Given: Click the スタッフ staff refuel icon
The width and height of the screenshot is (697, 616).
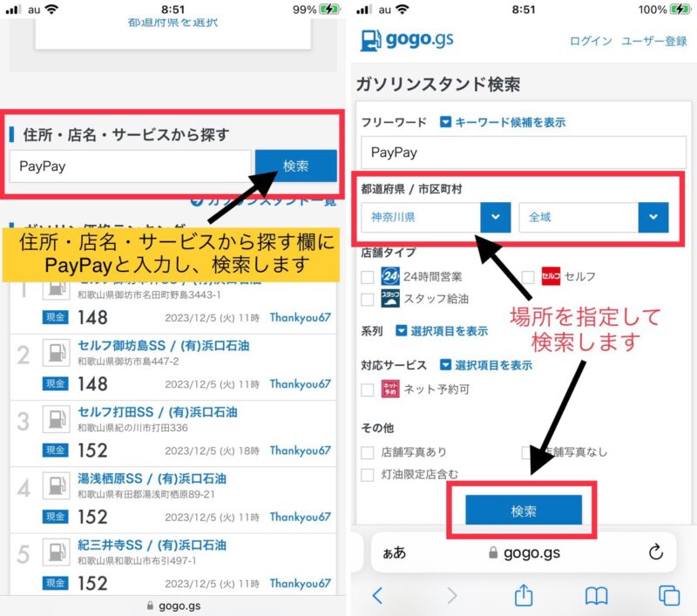Looking at the screenshot, I should (389, 299).
